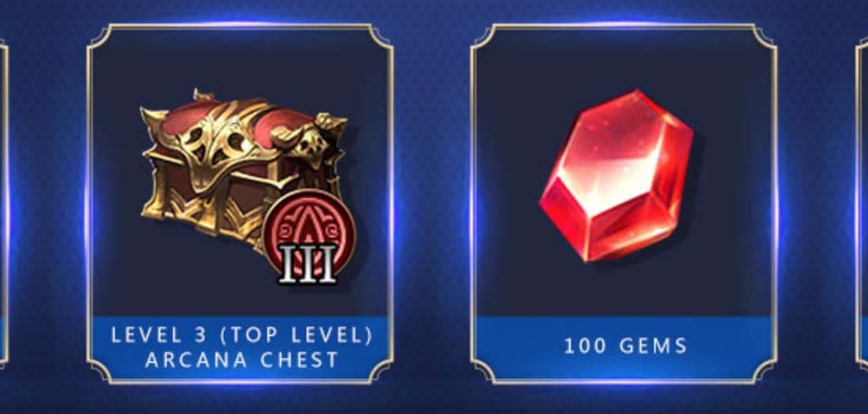Click the word "GEMS" in the caption
Viewport: 868px width, 414px height.
[653, 346]
